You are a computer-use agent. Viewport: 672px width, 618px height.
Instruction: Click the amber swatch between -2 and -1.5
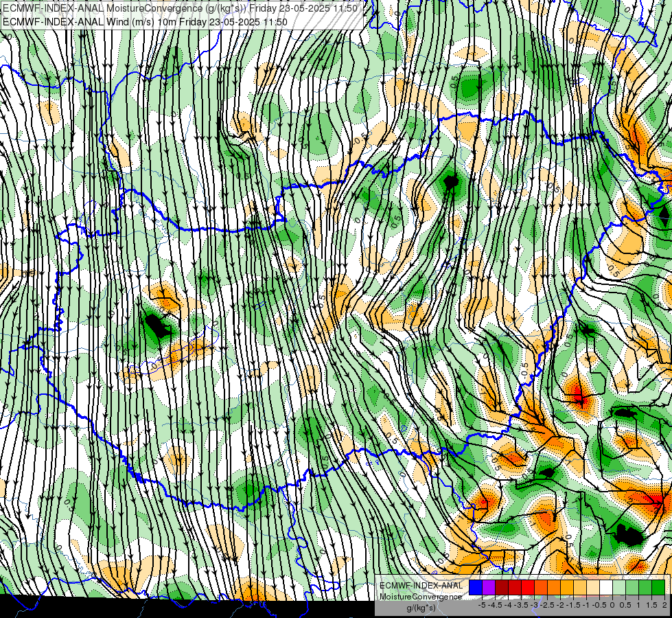tap(567, 588)
